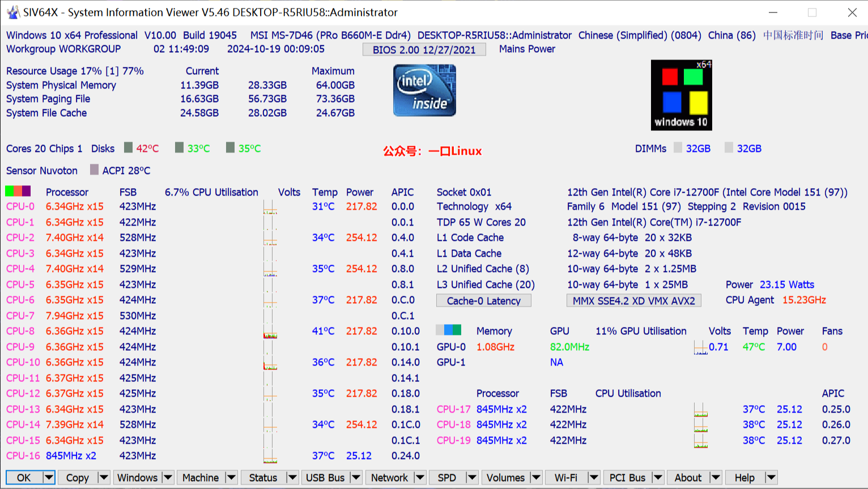The height and width of the screenshot is (489, 868).
Task: Click the GPU color legend beside Memory
Action: coord(449,330)
